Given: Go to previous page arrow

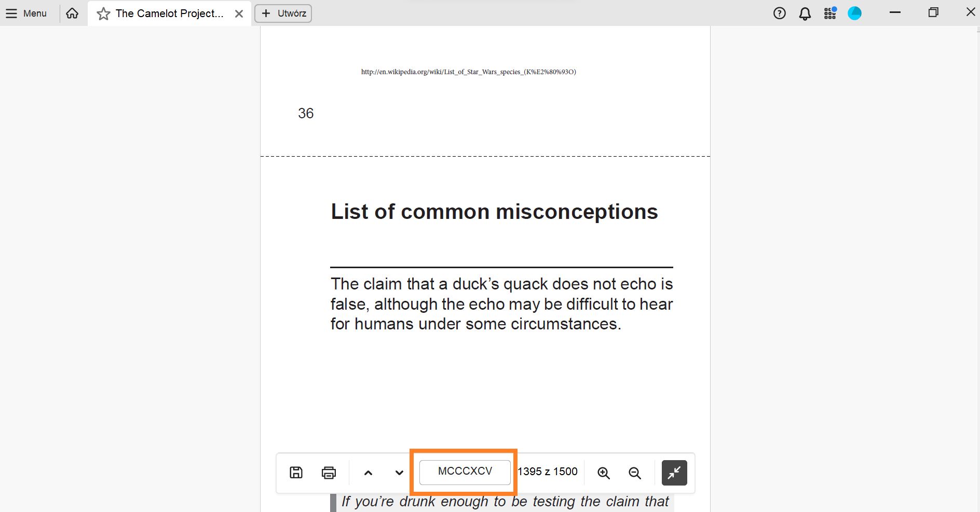Looking at the screenshot, I should 368,473.
